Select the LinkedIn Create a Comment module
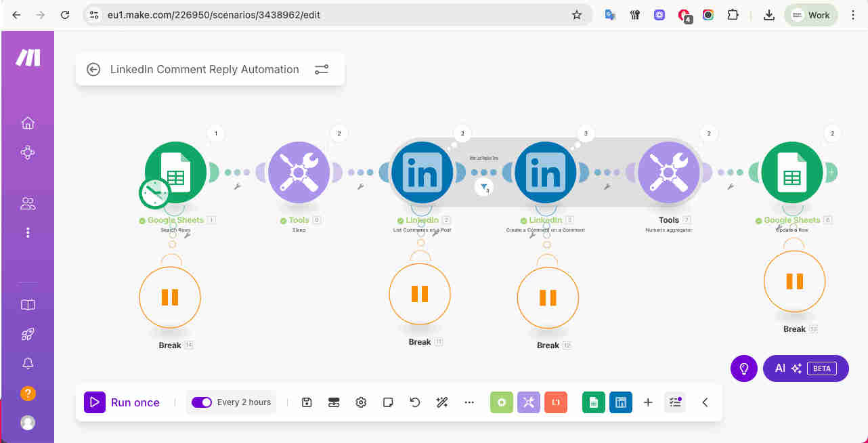Viewport: 868px width, 443px height. point(546,172)
